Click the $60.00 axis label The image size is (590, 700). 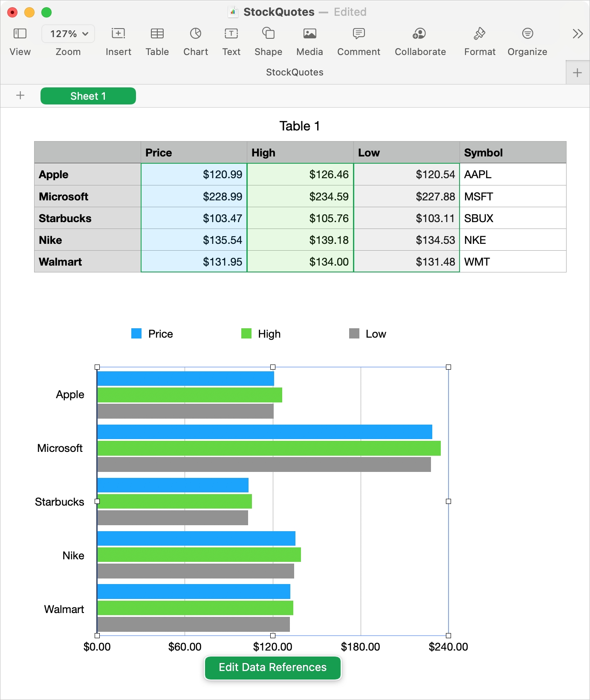click(x=185, y=647)
